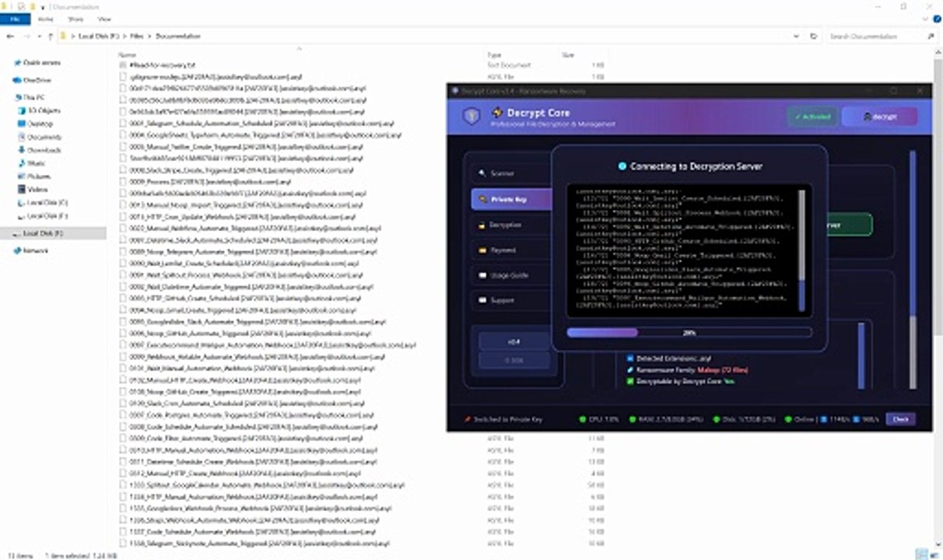943x560 pixels.
Task: Click Local Disk (F:) in the address bar
Action: [97, 37]
